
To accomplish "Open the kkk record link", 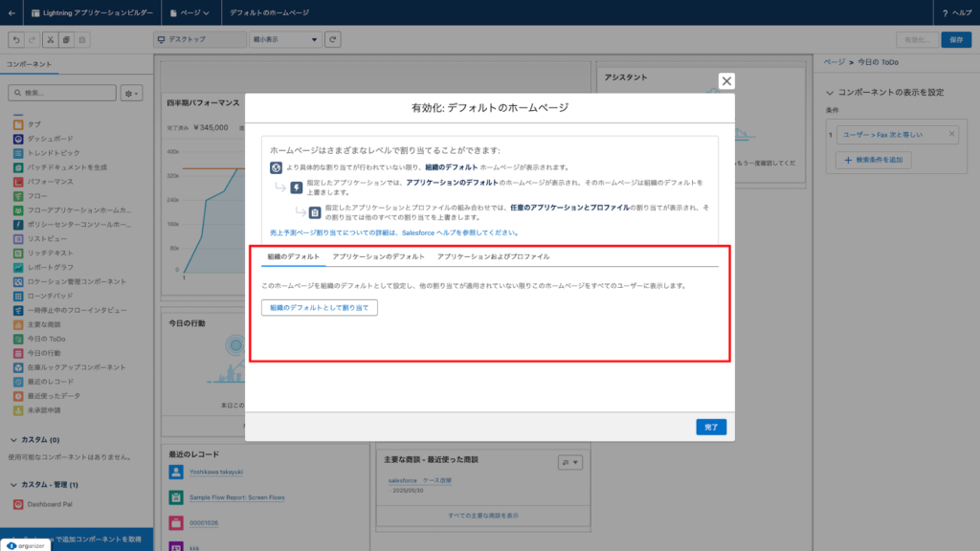I will click(194, 547).
